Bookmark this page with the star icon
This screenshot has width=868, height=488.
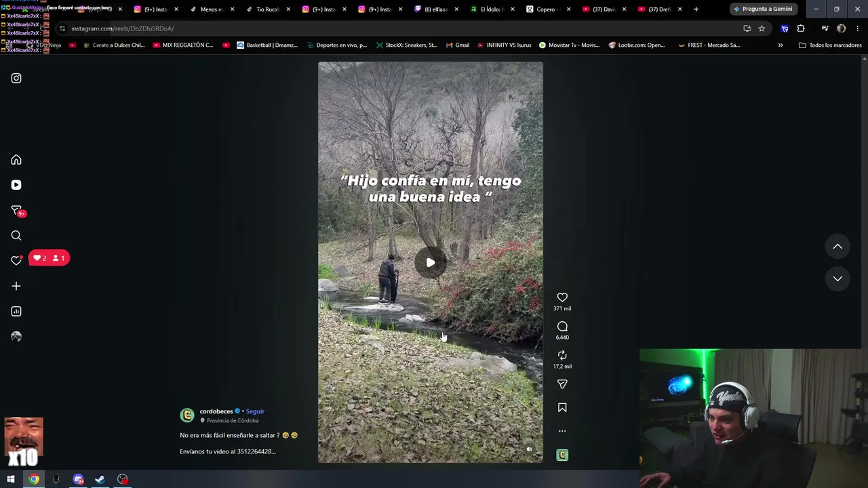tap(762, 28)
